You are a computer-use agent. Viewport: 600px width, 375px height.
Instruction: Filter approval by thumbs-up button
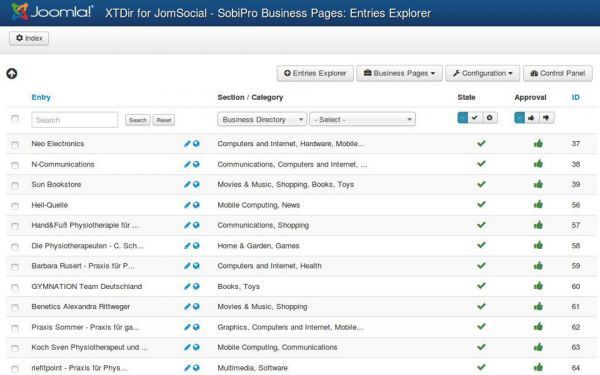tap(532, 118)
